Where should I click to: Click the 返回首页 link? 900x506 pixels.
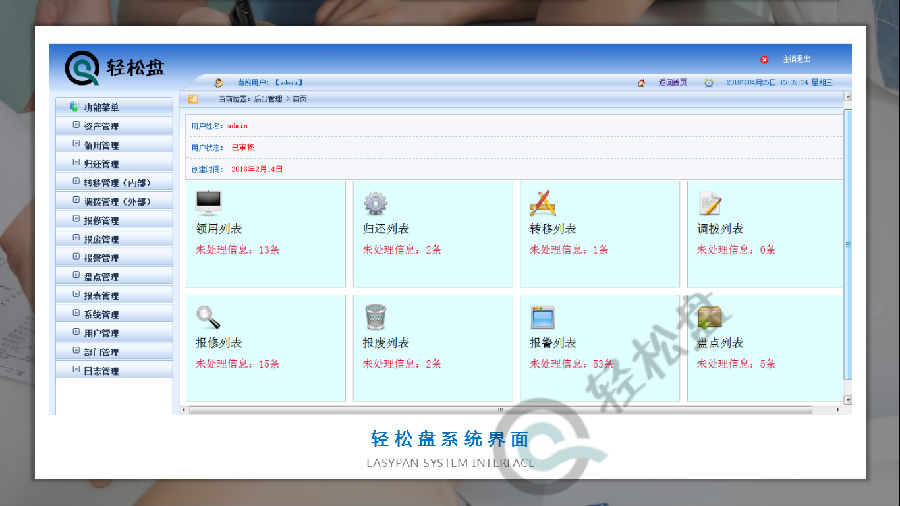(x=673, y=83)
